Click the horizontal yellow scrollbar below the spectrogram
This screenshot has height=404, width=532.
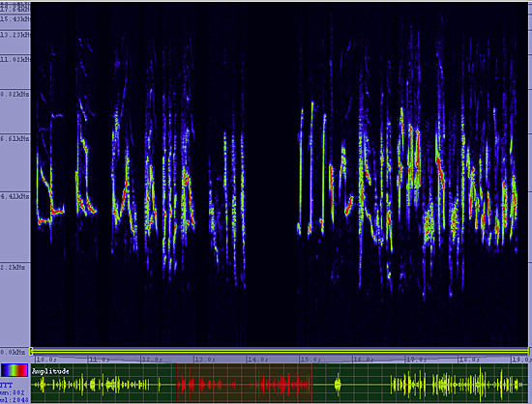coord(280,351)
